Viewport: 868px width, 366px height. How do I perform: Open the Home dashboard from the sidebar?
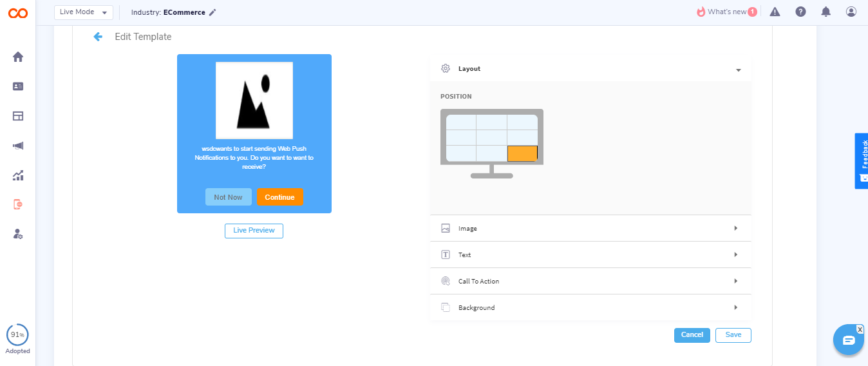pyautogui.click(x=18, y=57)
